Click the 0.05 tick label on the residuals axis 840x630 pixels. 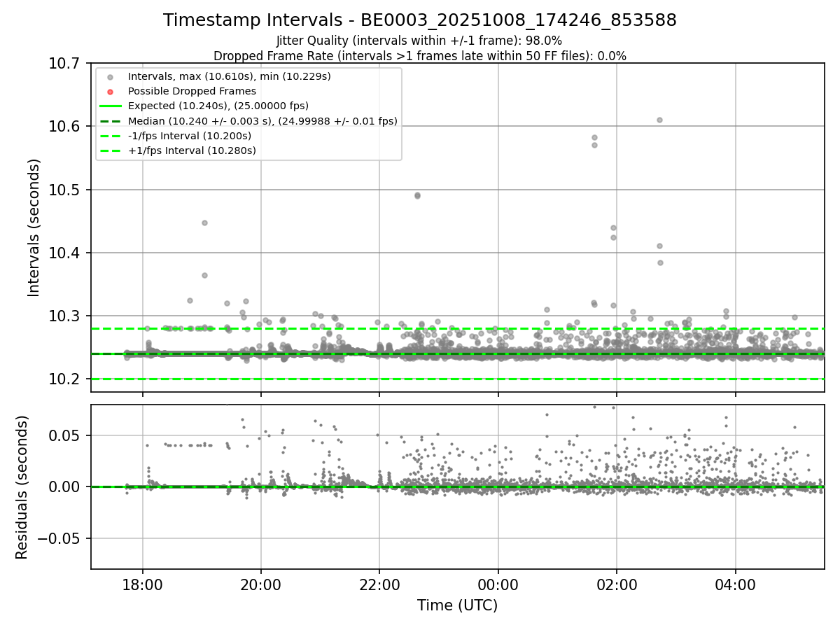(66, 435)
